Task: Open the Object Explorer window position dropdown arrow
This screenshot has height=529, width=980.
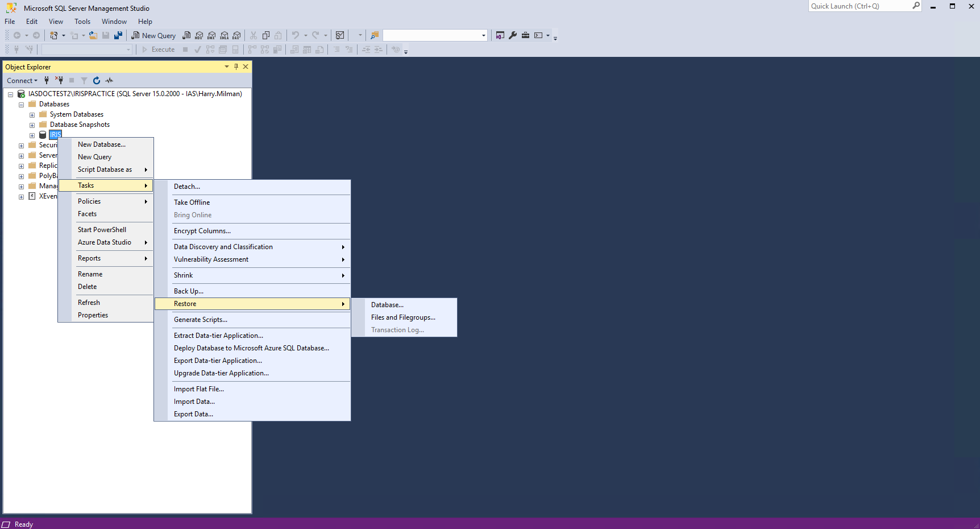Action: point(227,67)
